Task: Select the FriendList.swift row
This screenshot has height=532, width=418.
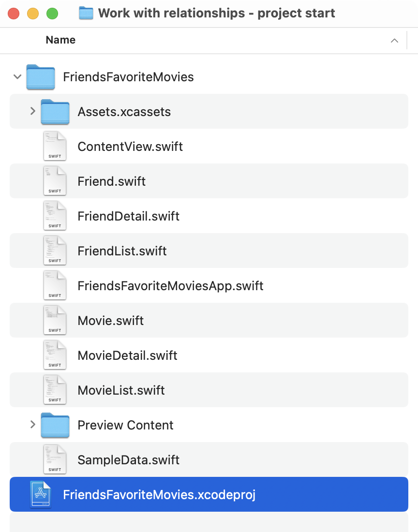Action: coord(122,251)
